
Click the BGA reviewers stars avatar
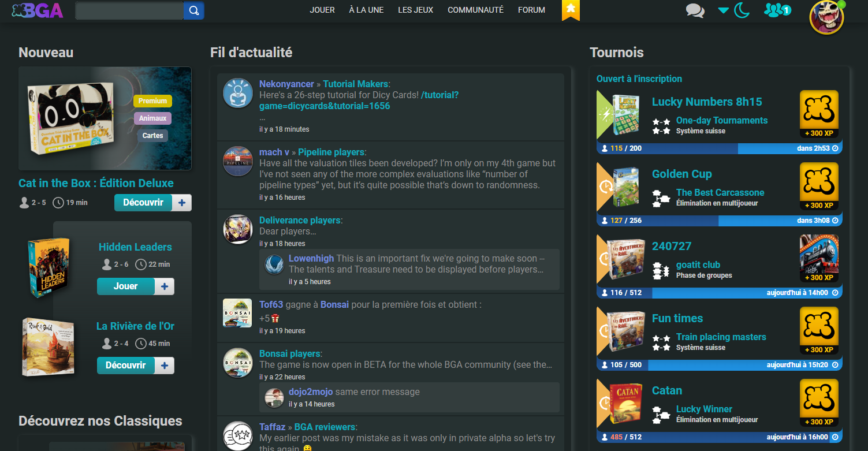(238, 436)
